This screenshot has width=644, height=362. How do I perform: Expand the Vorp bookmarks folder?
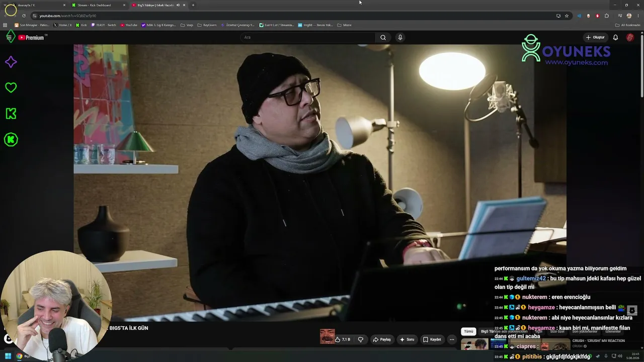tap(187, 25)
